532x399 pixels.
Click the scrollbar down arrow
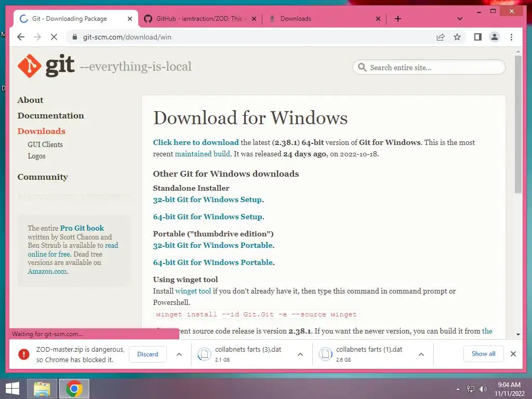[518, 335]
